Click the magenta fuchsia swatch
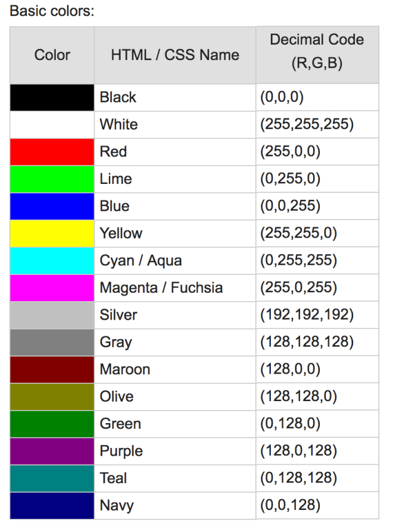 [52, 288]
